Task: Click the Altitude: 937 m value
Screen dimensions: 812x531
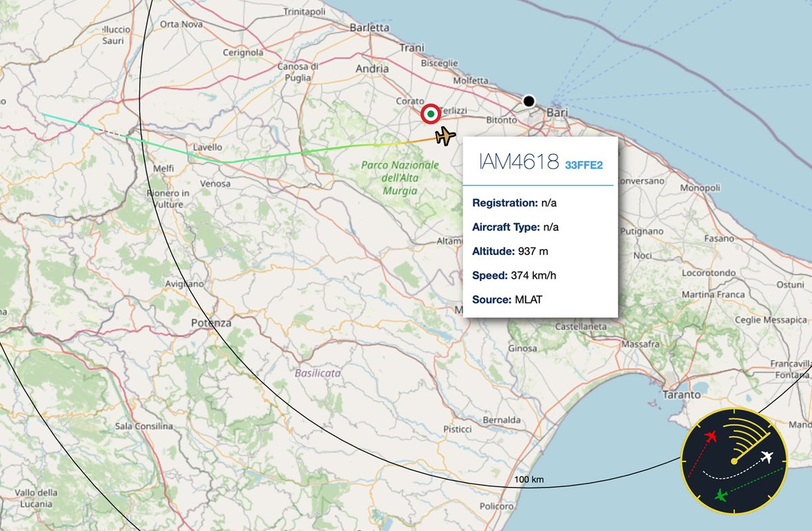Action: 533,251
